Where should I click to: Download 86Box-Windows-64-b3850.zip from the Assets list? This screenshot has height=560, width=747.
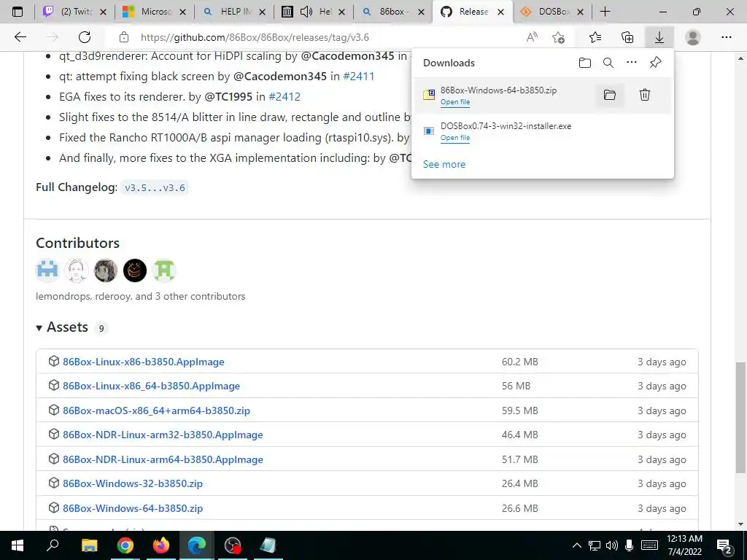(x=133, y=508)
